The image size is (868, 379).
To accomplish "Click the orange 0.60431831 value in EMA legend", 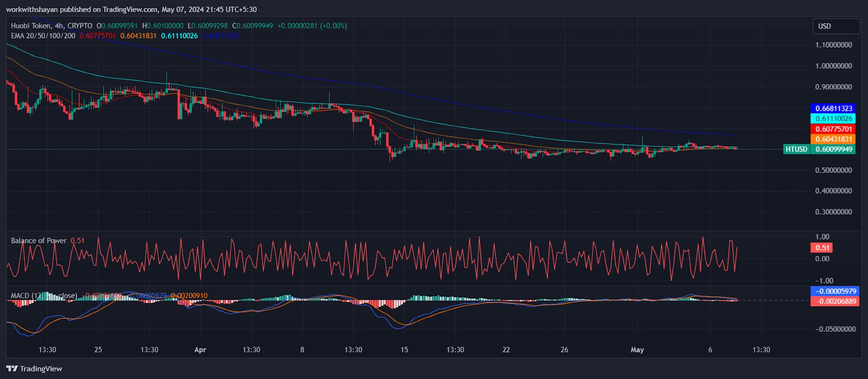I will click(x=138, y=36).
